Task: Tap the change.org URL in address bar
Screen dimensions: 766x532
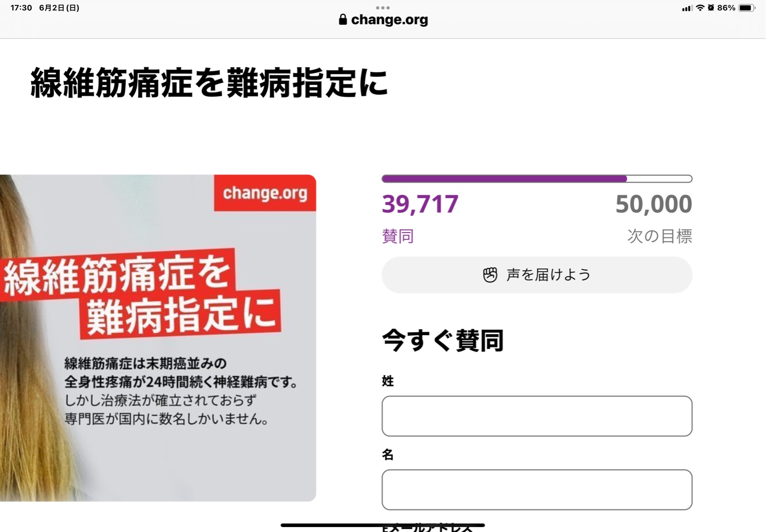Action: pos(389,20)
